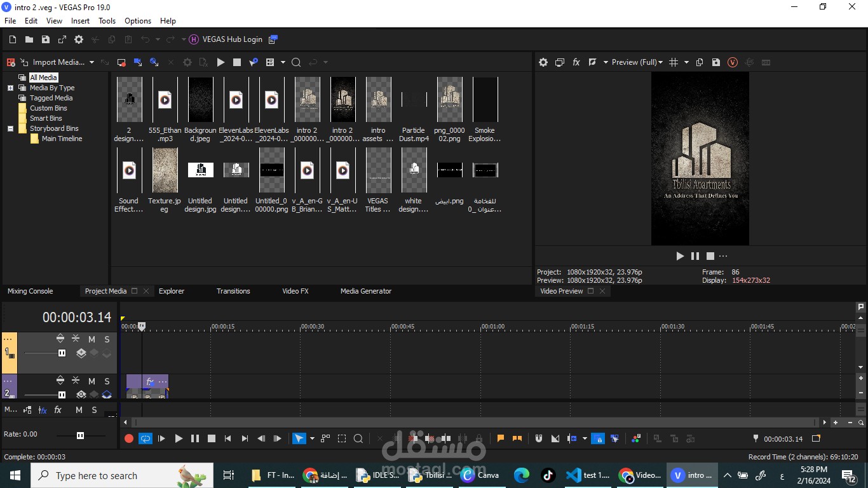Open the editing tool selector dropdown arrow

point(311,438)
